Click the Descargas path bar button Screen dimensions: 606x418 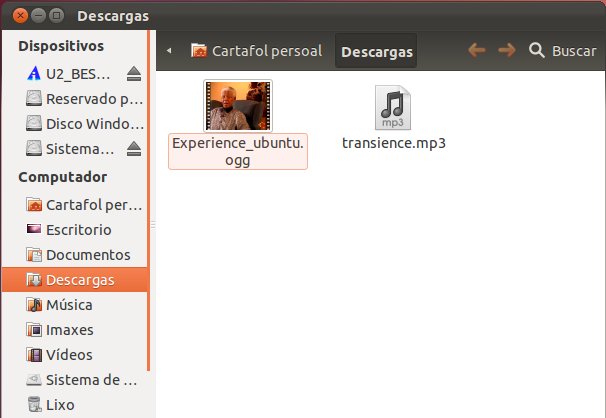tap(376, 51)
